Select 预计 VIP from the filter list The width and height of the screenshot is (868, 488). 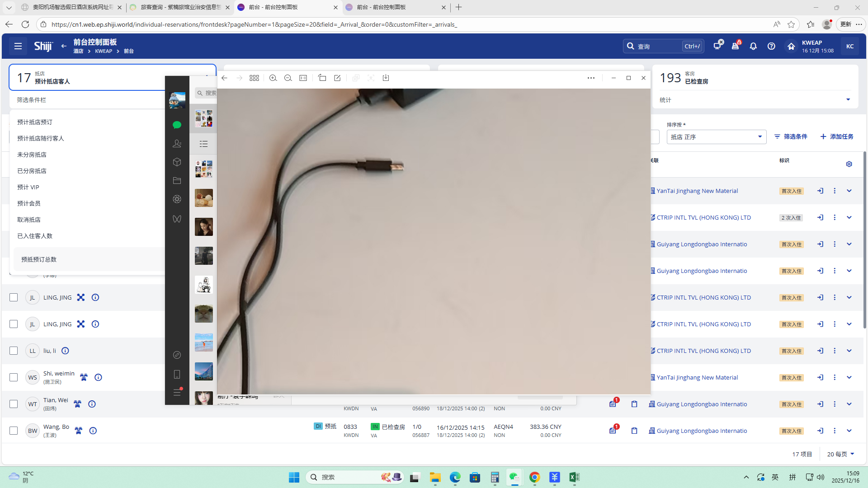click(28, 187)
